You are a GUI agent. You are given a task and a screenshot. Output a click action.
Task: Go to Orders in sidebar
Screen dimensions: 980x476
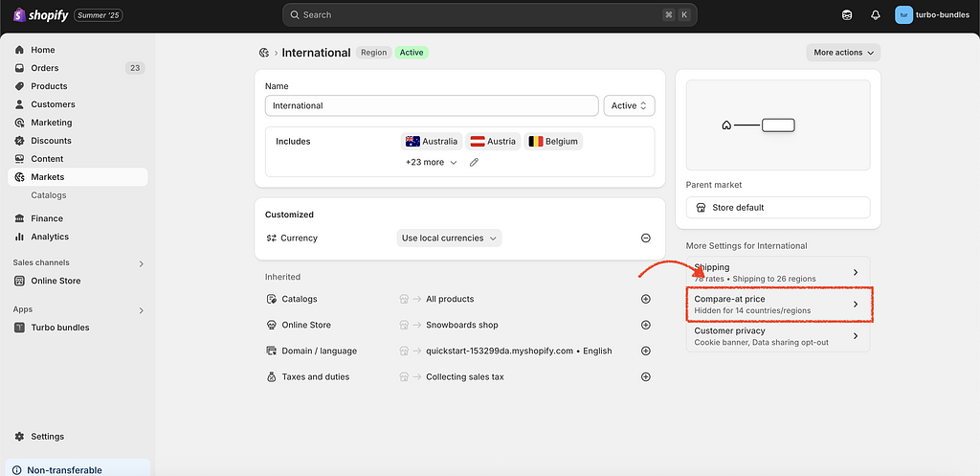click(45, 68)
